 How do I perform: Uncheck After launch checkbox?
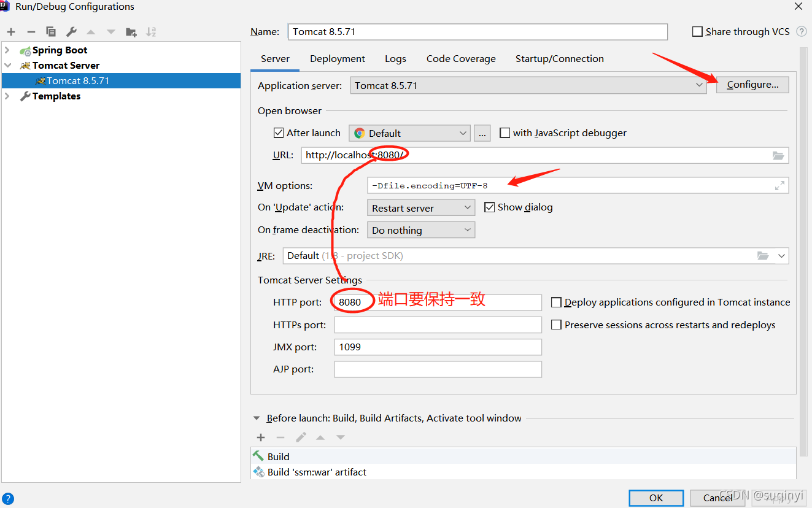coord(279,133)
